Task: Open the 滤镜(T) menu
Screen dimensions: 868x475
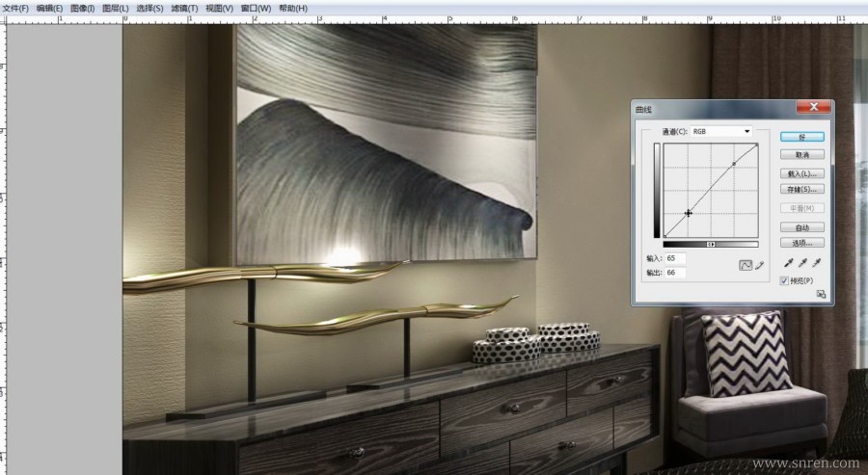Action: click(x=184, y=9)
